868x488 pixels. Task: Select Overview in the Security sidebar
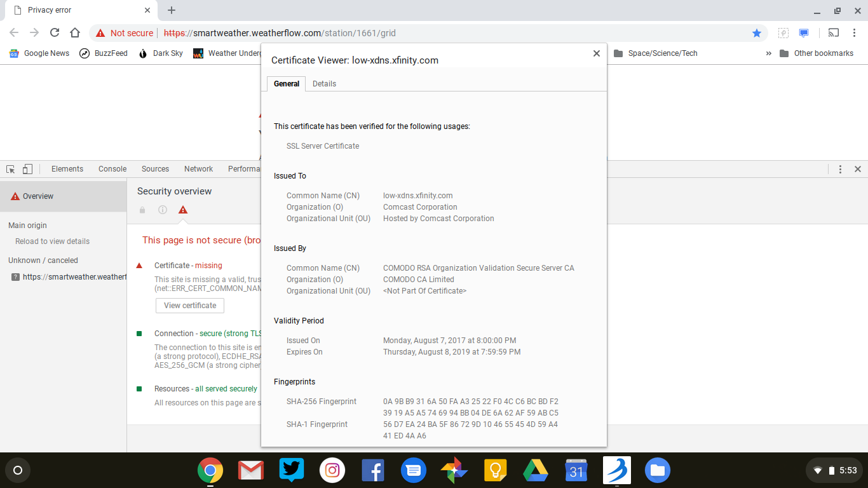tap(64, 196)
